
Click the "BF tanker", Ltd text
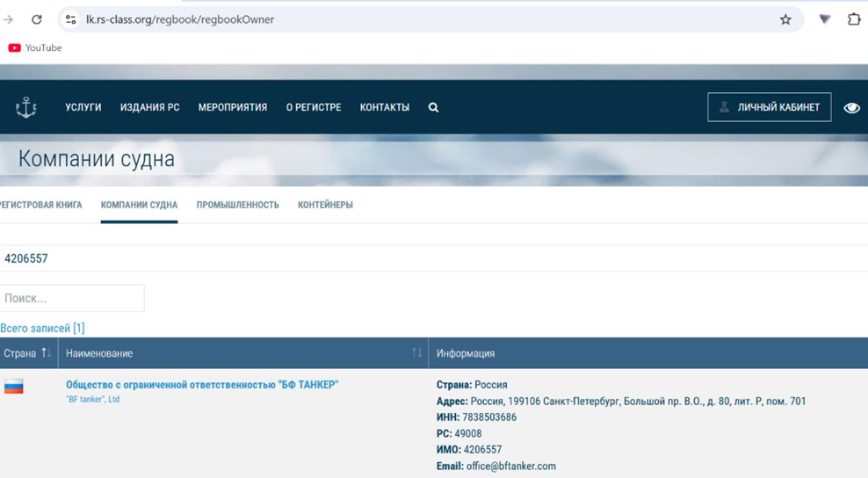(92, 399)
